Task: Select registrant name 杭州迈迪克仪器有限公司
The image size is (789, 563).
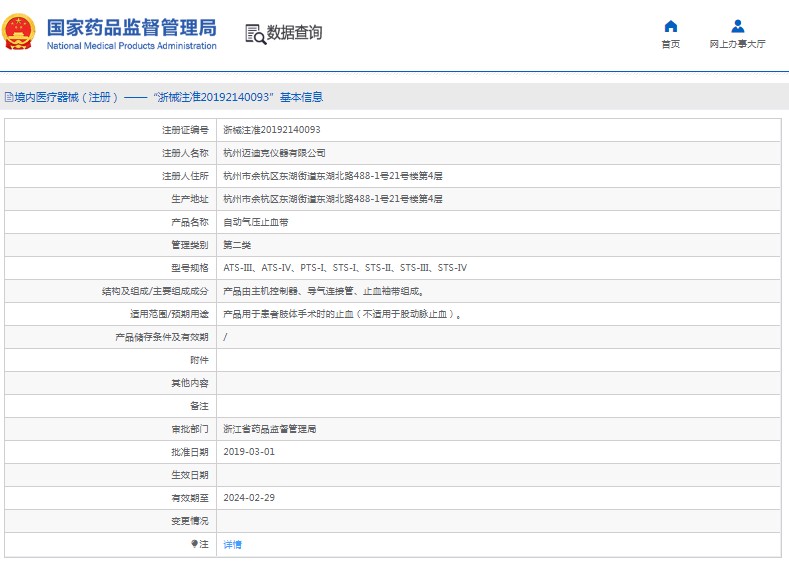Action: (x=274, y=153)
